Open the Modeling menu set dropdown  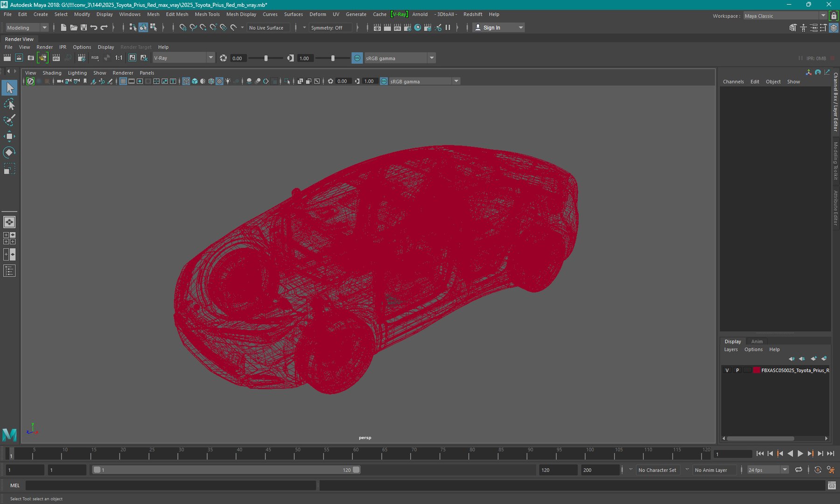[26, 28]
